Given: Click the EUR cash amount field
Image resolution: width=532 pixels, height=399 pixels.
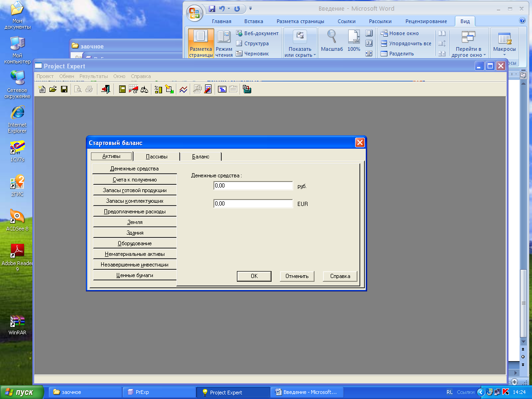Looking at the screenshot, I should [253, 204].
